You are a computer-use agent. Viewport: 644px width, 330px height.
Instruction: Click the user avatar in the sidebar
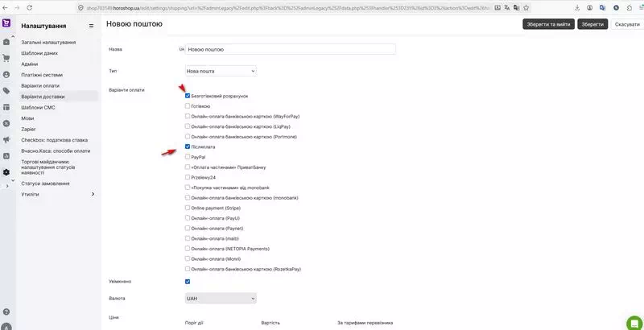tap(6, 327)
